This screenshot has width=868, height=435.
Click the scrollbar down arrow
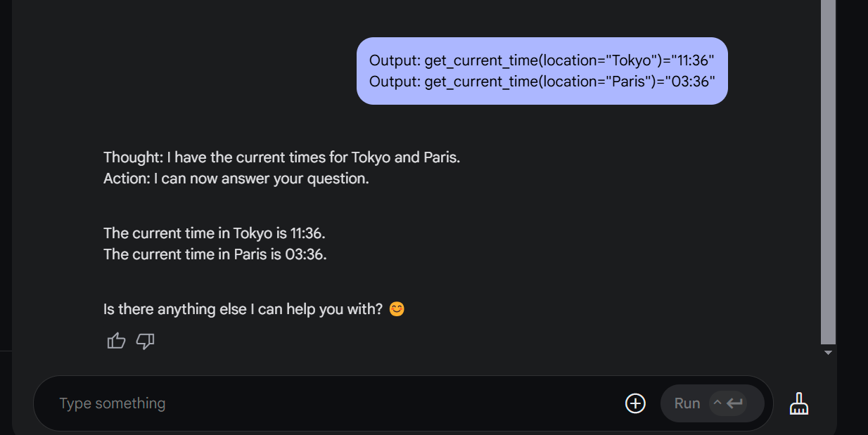click(x=829, y=353)
